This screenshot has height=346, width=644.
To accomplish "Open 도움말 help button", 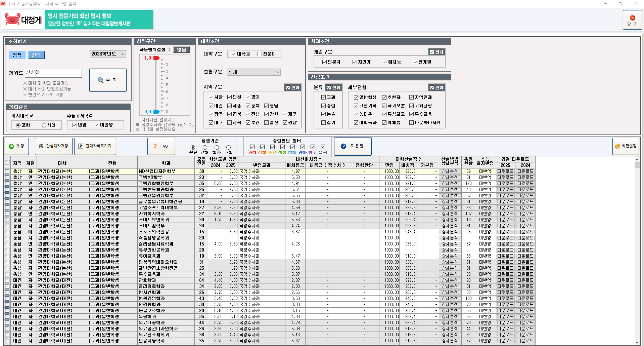I will [x=353, y=146].
